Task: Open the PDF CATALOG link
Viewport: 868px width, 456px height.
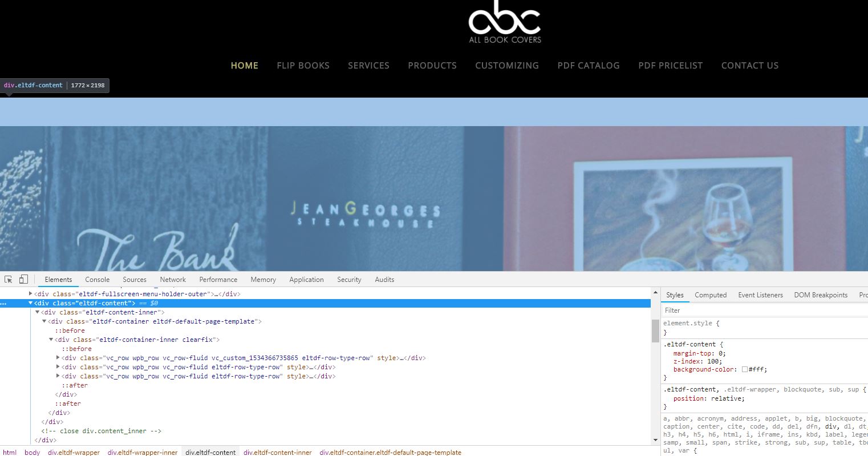Action: pyautogui.click(x=589, y=66)
